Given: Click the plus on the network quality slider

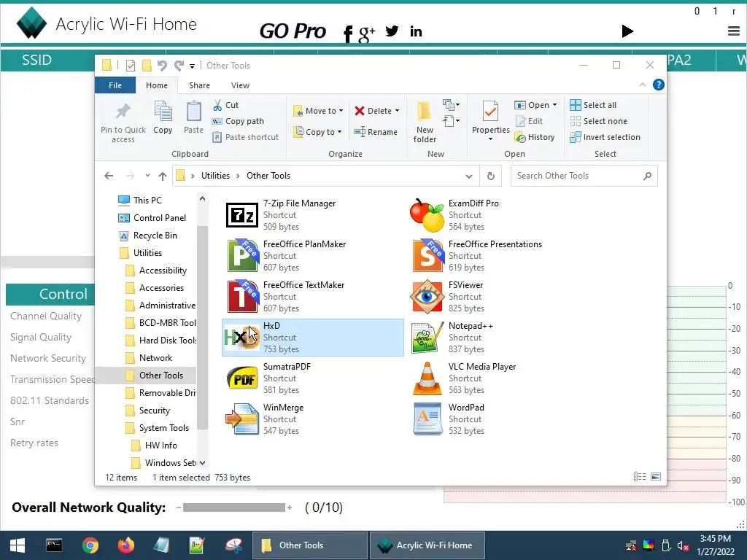Looking at the screenshot, I should 289,507.
